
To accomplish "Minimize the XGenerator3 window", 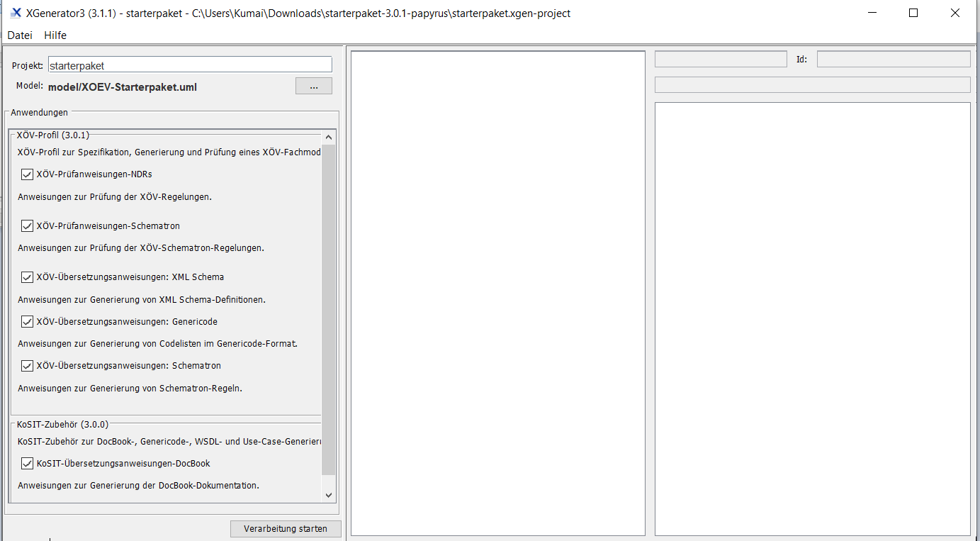I will 872,13.
